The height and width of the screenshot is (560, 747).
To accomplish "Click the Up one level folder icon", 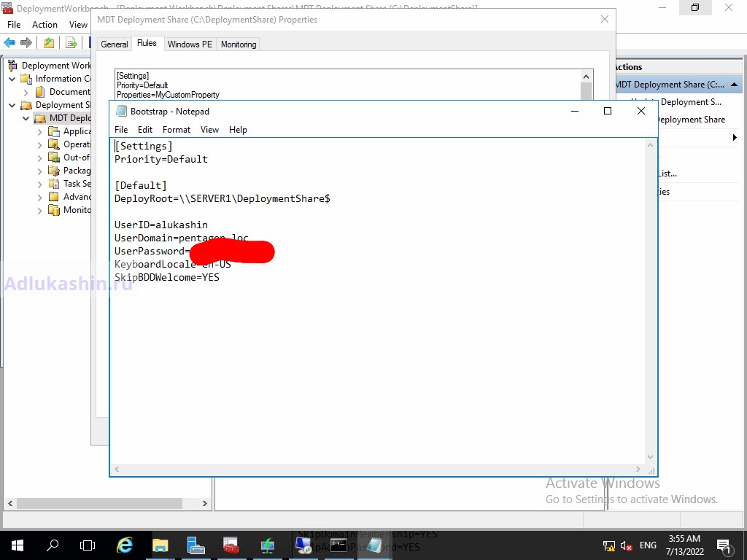I will click(48, 43).
